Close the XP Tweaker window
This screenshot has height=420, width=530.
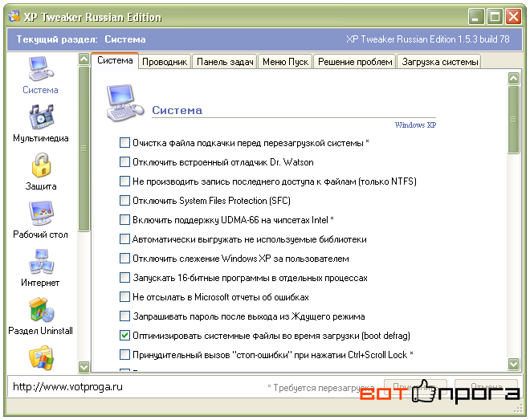[x=513, y=17]
